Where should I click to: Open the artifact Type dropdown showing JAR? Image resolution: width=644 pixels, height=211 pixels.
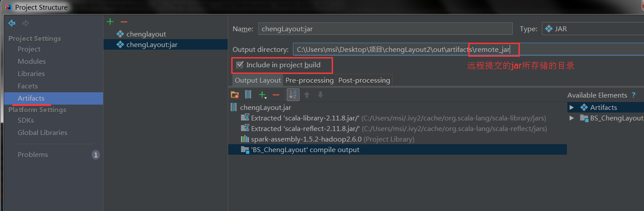[593, 29]
